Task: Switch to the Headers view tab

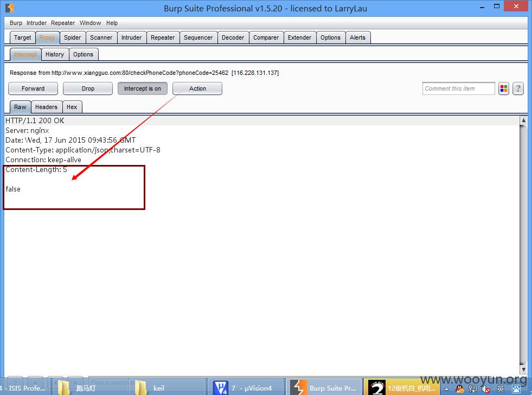Action: pyautogui.click(x=47, y=107)
